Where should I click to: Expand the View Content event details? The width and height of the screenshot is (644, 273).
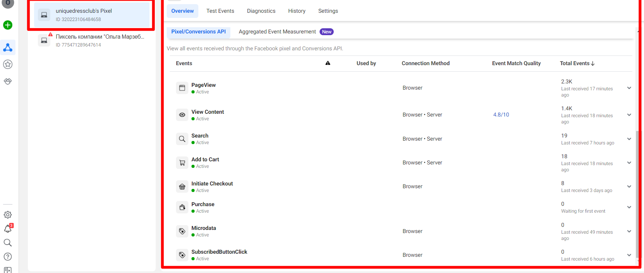click(629, 115)
